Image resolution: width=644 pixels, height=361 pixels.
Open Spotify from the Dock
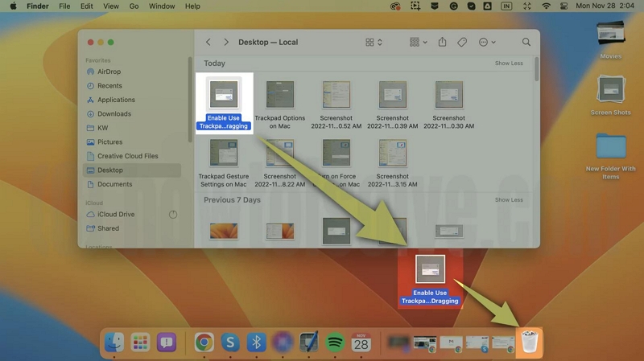pos(335,343)
